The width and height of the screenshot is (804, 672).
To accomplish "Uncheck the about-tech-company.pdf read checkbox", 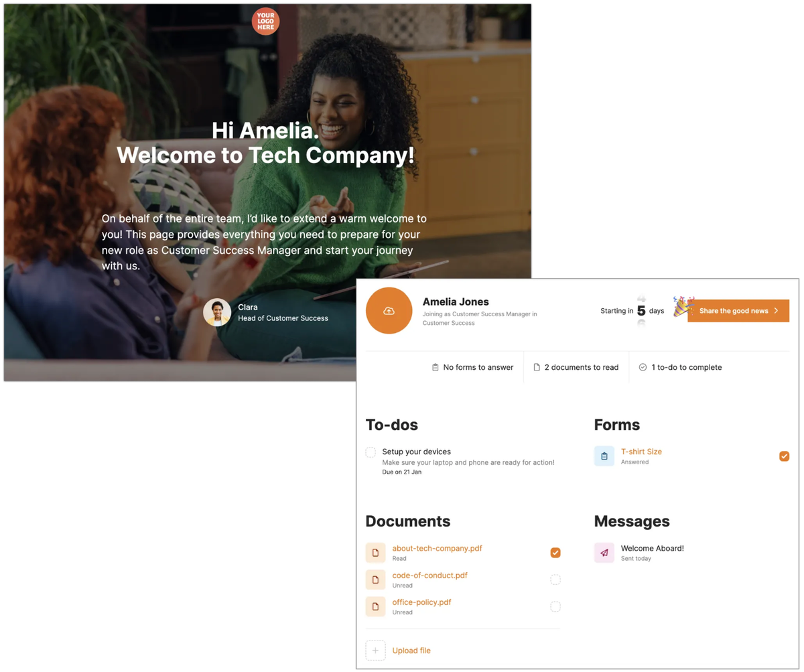I will point(555,553).
